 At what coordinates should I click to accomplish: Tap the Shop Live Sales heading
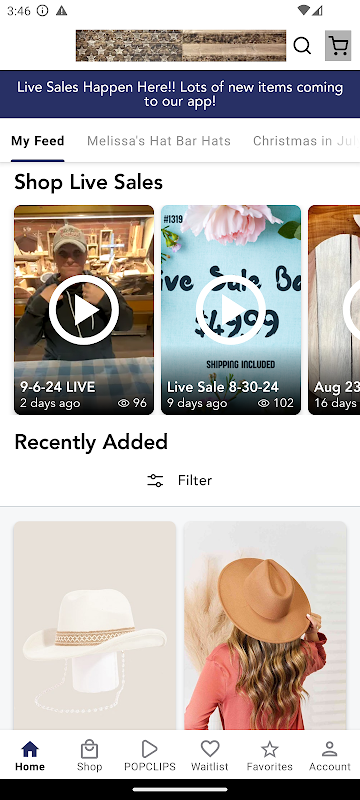pyautogui.click(x=89, y=182)
